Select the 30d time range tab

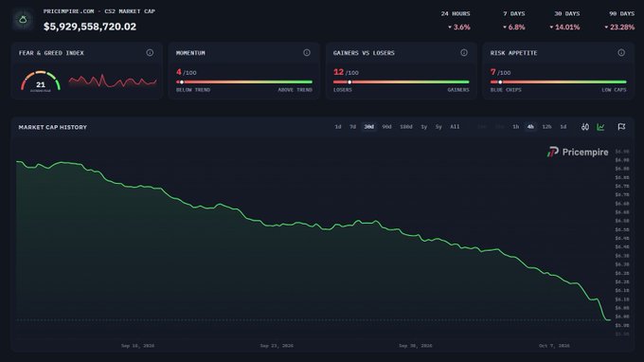click(368, 127)
